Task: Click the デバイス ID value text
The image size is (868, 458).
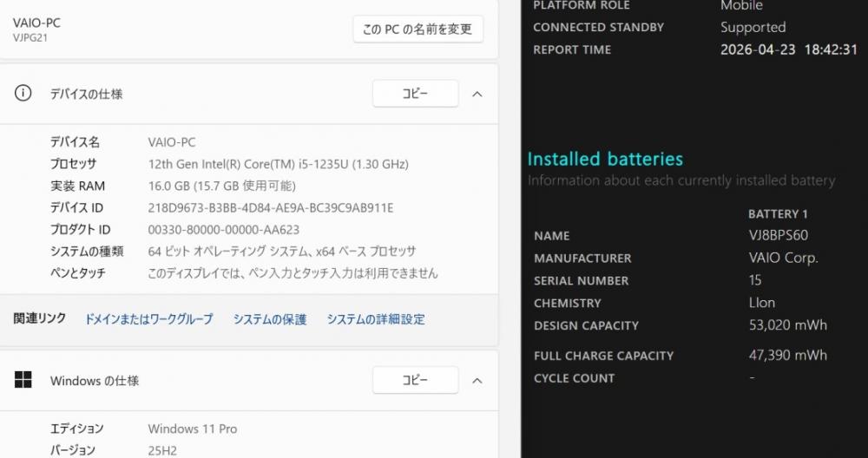Action: point(271,208)
